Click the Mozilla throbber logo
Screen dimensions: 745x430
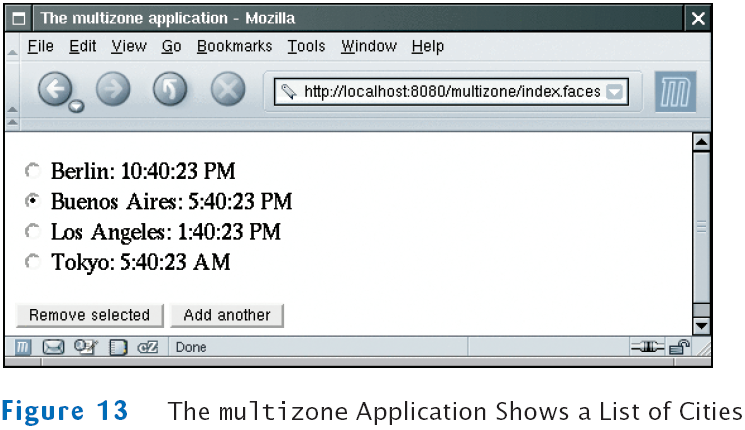point(675,92)
